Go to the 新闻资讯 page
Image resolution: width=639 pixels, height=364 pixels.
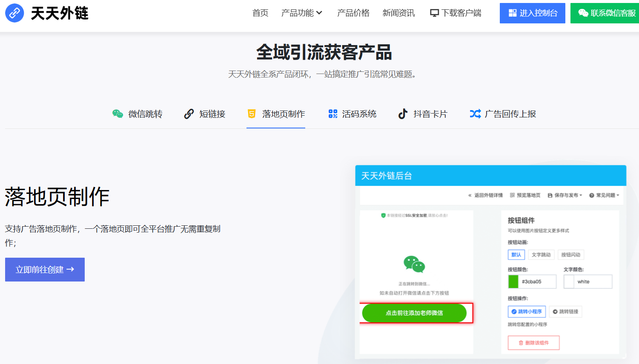pyautogui.click(x=398, y=13)
